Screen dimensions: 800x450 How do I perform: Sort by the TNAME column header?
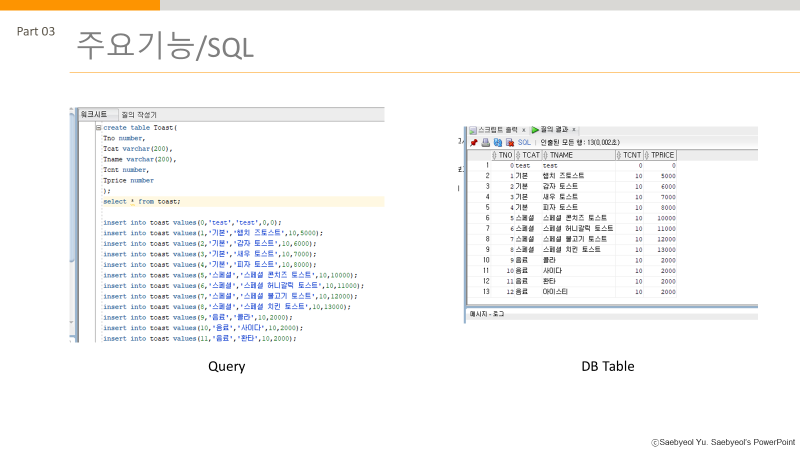[x=578, y=155]
